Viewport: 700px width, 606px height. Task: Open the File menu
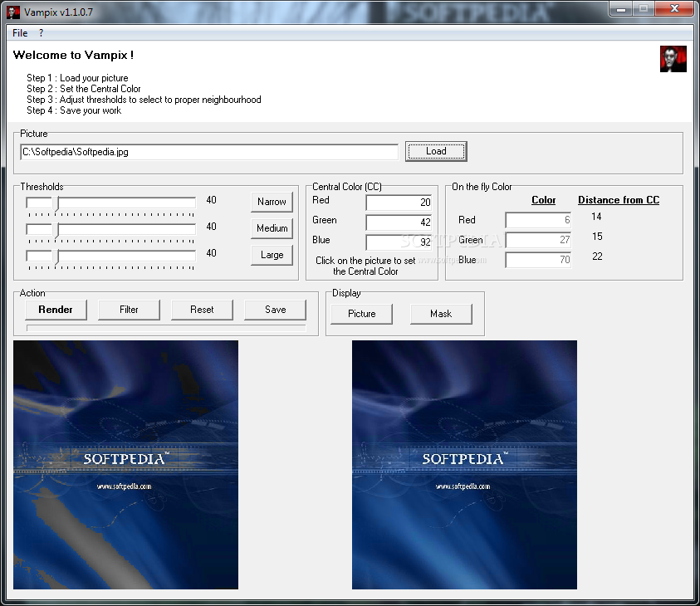point(20,33)
